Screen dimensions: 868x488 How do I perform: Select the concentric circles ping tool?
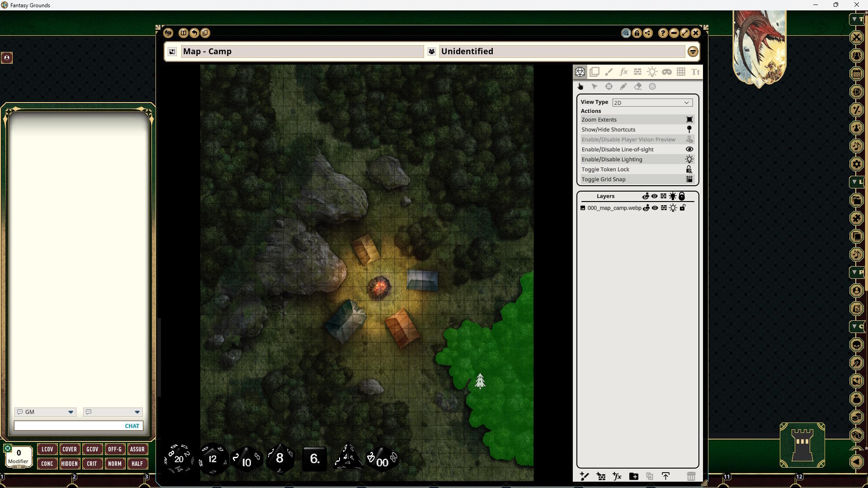point(652,86)
